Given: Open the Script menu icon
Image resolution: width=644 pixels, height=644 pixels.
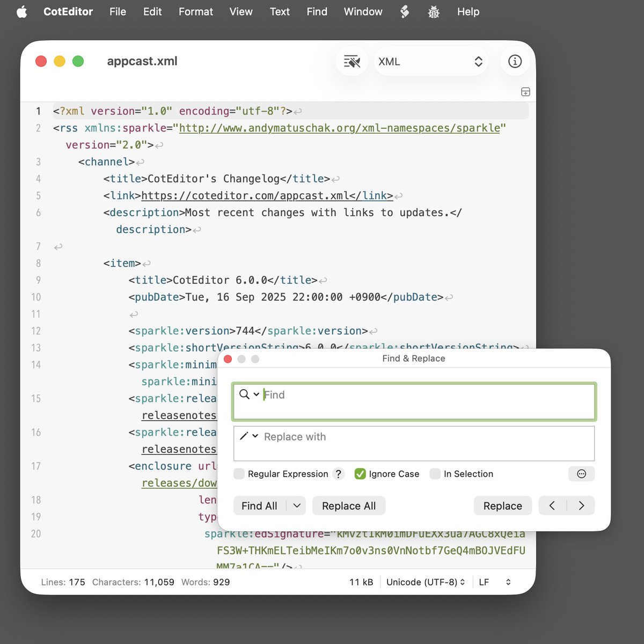Looking at the screenshot, I should pos(405,12).
